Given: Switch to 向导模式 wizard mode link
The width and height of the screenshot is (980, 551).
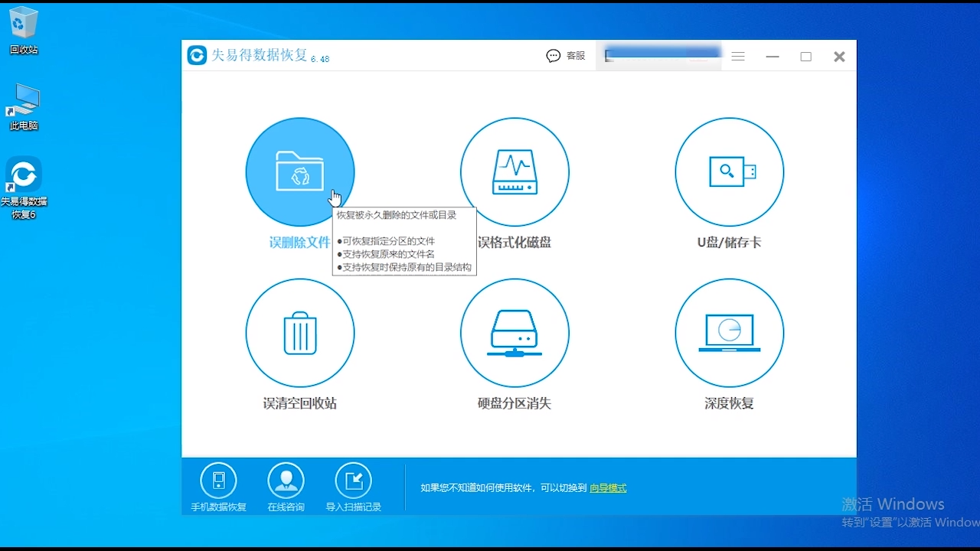Looking at the screenshot, I should pyautogui.click(x=608, y=487).
